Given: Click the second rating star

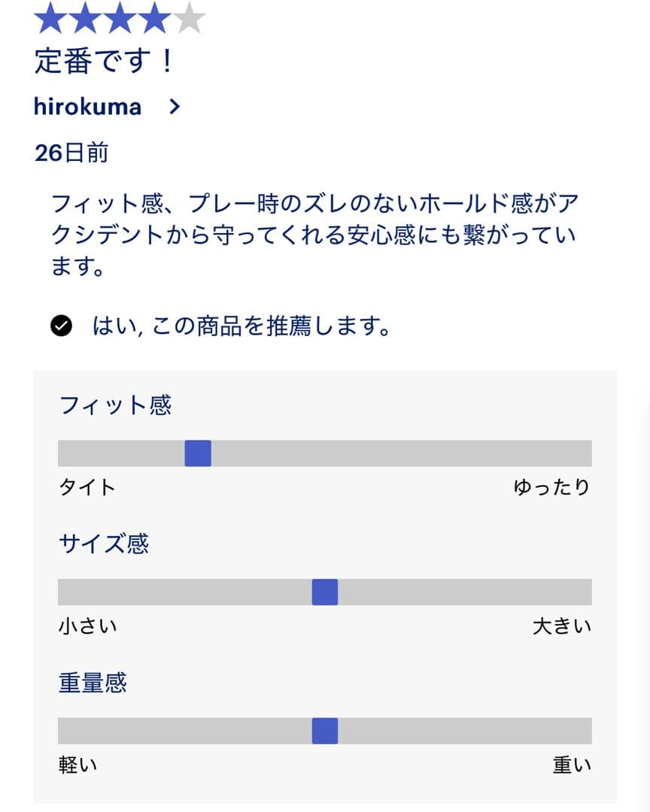Looking at the screenshot, I should [x=86, y=19].
